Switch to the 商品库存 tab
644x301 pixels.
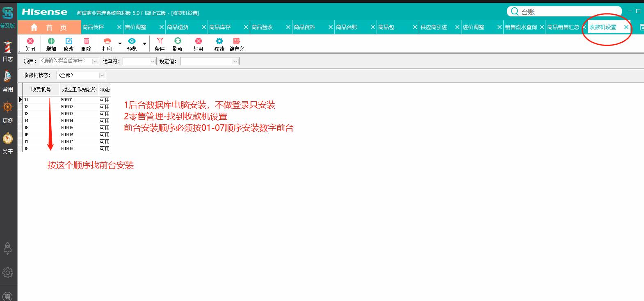(x=220, y=27)
